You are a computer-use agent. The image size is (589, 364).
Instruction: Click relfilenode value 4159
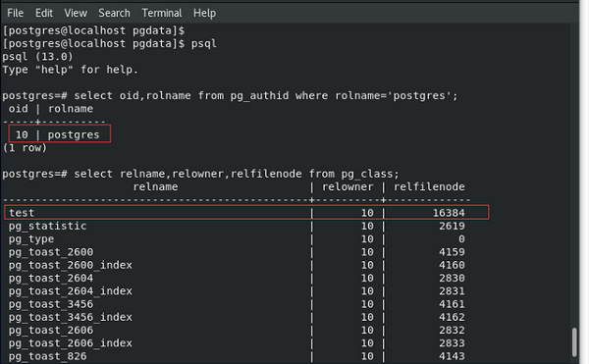pos(452,252)
